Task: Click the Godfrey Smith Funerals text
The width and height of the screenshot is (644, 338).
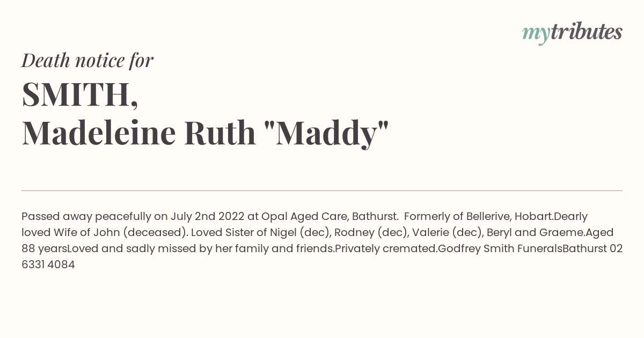Action: pyautogui.click(x=500, y=248)
